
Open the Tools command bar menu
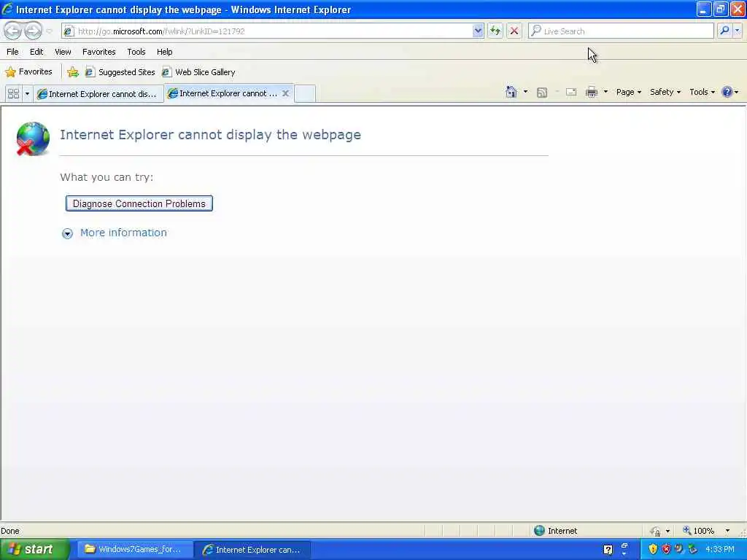point(703,92)
